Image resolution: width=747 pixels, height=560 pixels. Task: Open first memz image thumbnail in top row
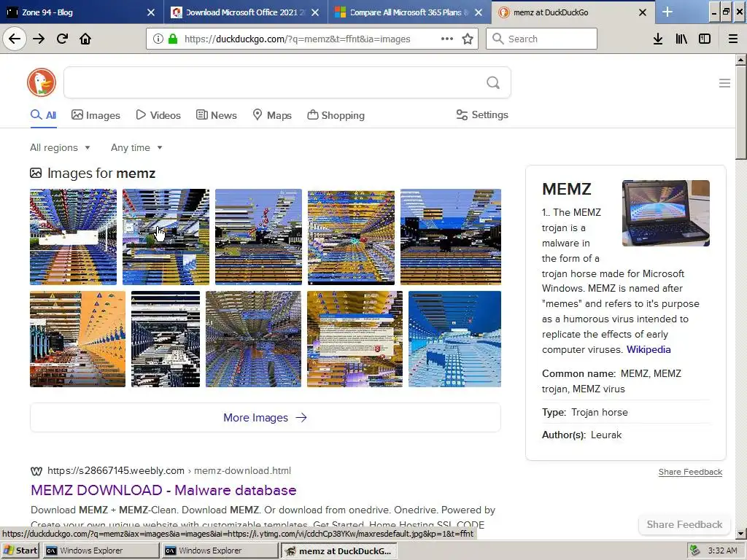click(74, 237)
